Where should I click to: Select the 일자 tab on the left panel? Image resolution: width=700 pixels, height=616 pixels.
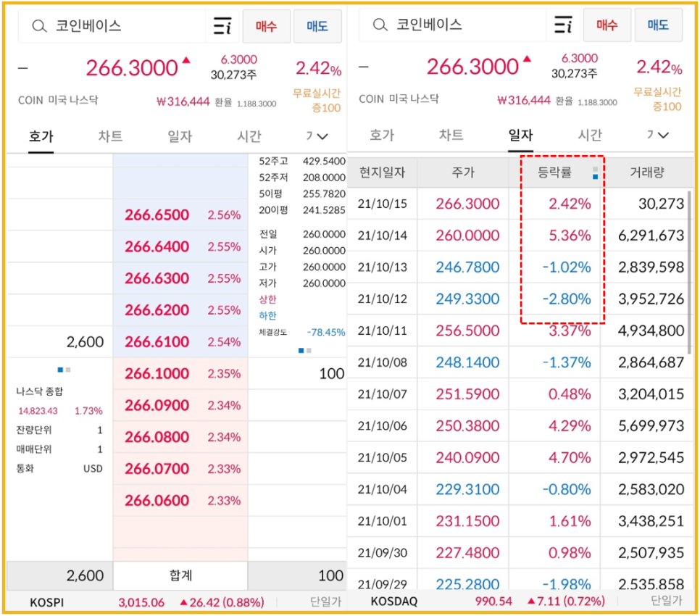pos(180,136)
